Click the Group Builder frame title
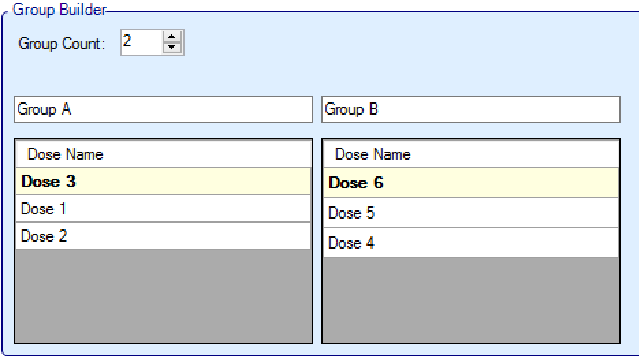Viewport: 639px width, 364px height. click(x=58, y=10)
